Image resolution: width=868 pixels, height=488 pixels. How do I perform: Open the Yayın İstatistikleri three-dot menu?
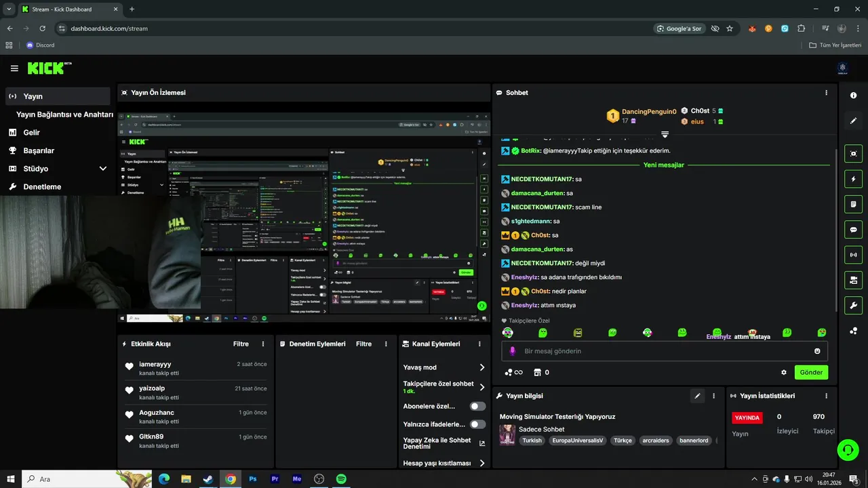pyautogui.click(x=826, y=396)
